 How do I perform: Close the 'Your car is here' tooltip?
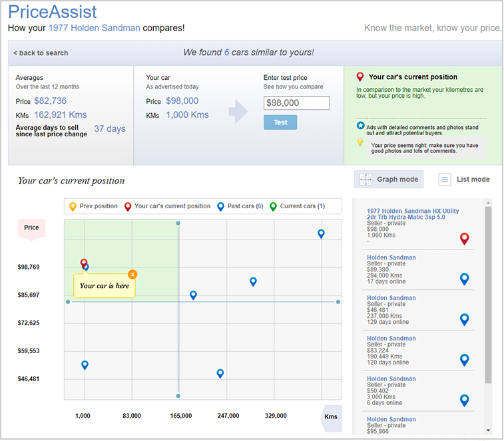tap(132, 274)
